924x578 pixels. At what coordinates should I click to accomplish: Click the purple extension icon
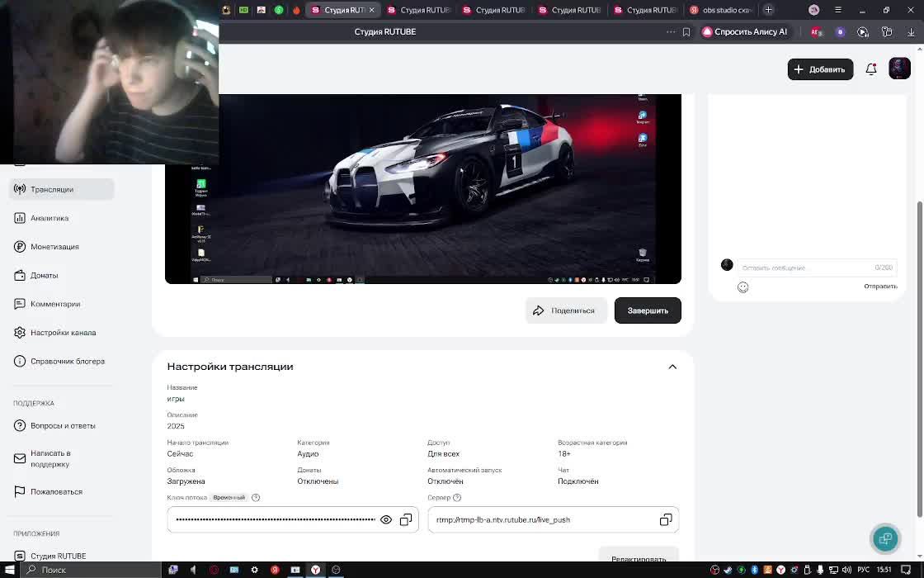click(841, 32)
